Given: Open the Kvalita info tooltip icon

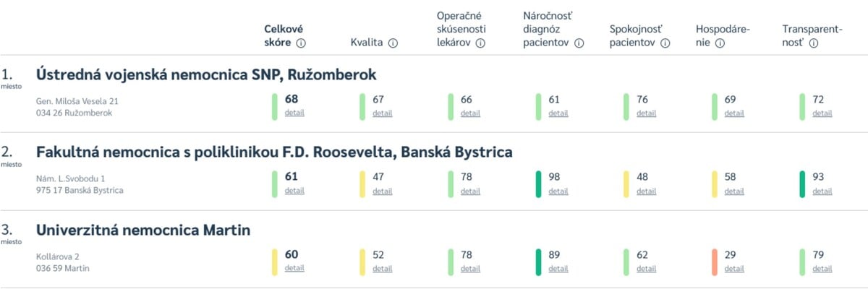Looking at the screenshot, I should coord(393,43).
